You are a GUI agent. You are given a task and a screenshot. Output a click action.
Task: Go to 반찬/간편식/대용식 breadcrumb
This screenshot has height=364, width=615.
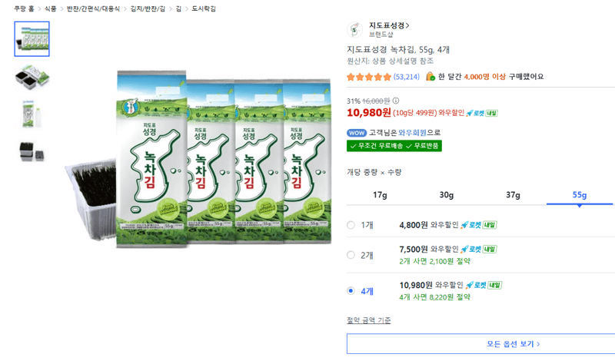93,8
